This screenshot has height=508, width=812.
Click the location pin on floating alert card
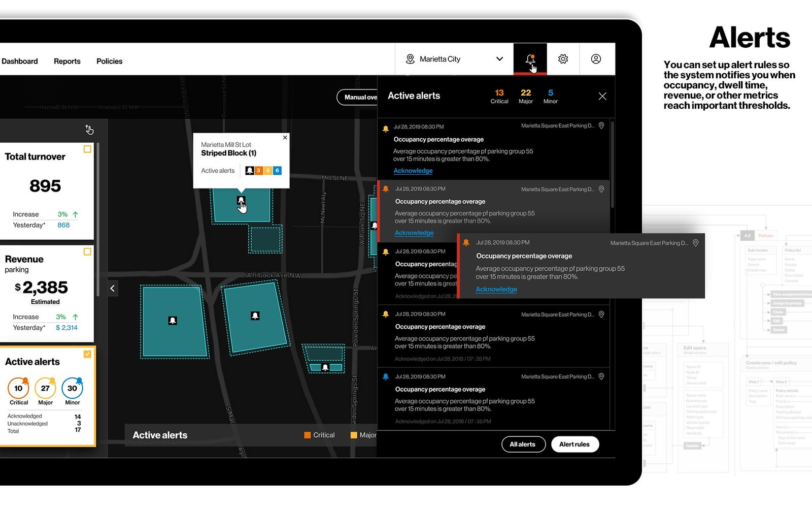coord(696,243)
